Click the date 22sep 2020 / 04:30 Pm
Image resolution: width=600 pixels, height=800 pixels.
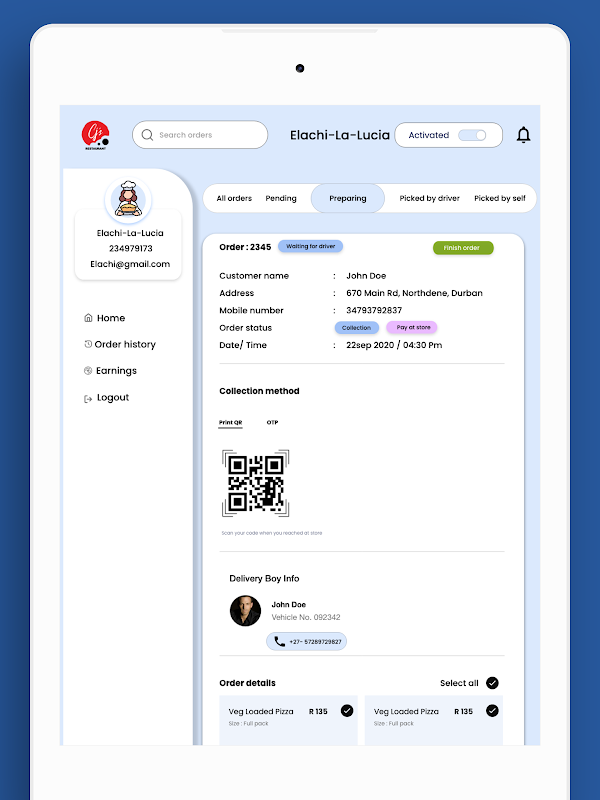[x=394, y=345]
